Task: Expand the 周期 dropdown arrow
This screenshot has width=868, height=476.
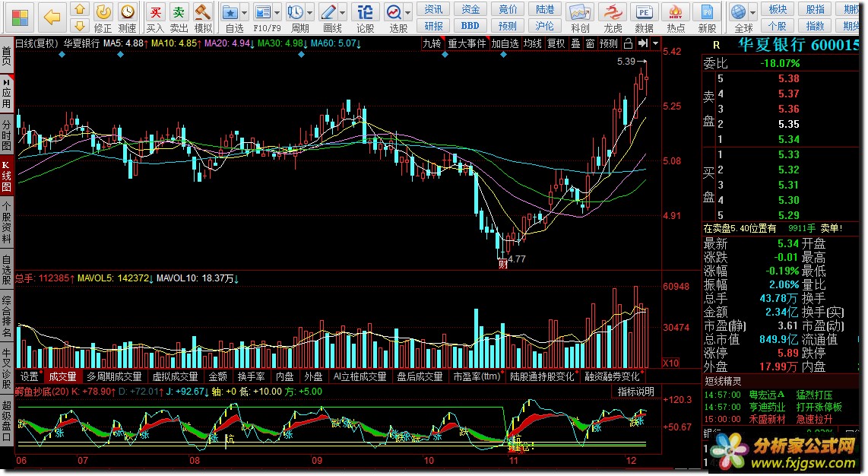Action: (309, 12)
